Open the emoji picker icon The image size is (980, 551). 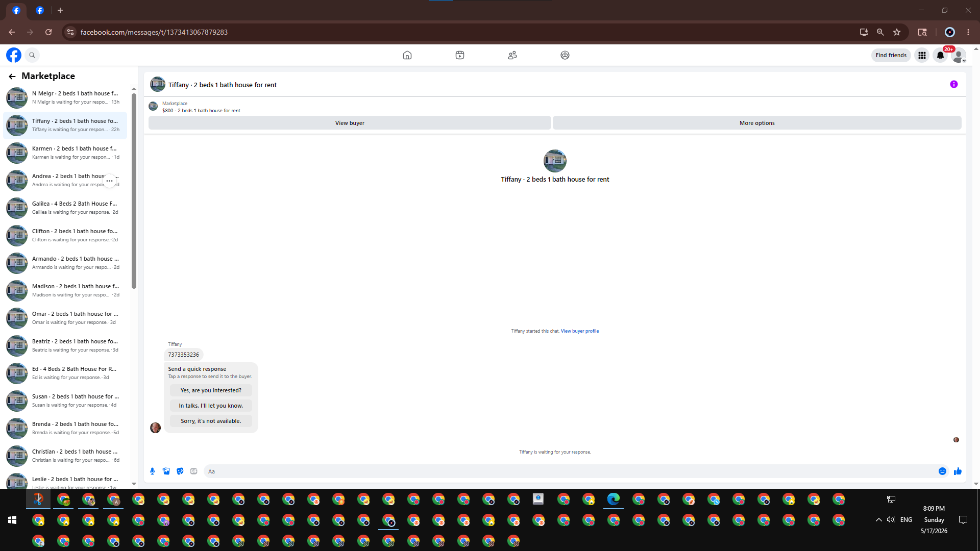click(942, 471)
